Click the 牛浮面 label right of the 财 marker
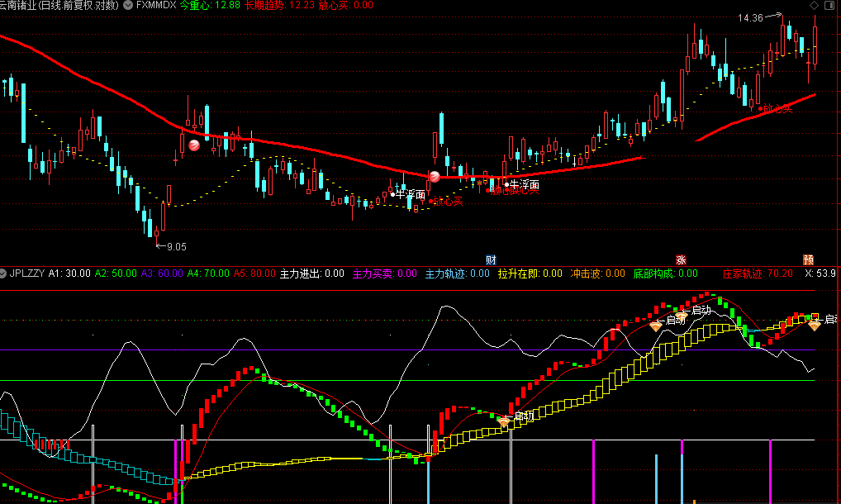This screenshot has height=504, width=841. pos(525,185)
